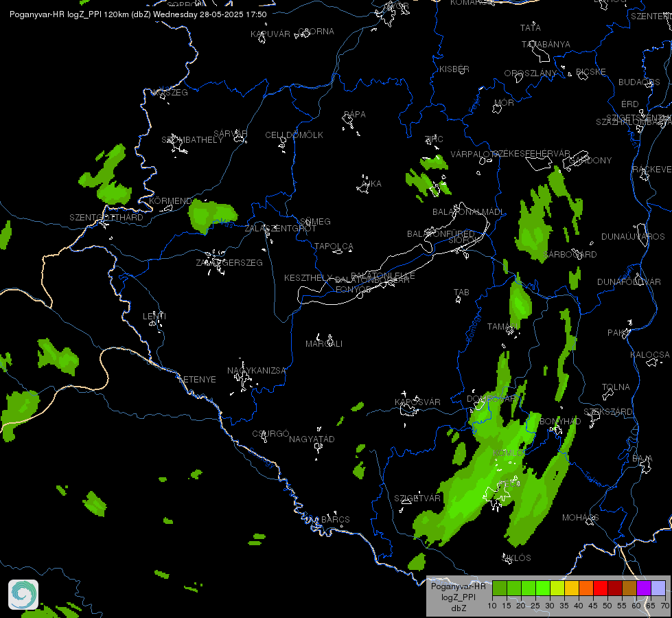The height and width of the screenshot is (618, 672).
Task: Click the KAPOSVÁR city label
Action: (x=417, y=402)
